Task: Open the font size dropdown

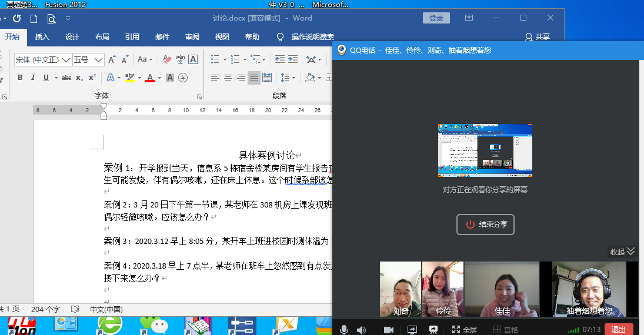Action: [x=98, y=59]
